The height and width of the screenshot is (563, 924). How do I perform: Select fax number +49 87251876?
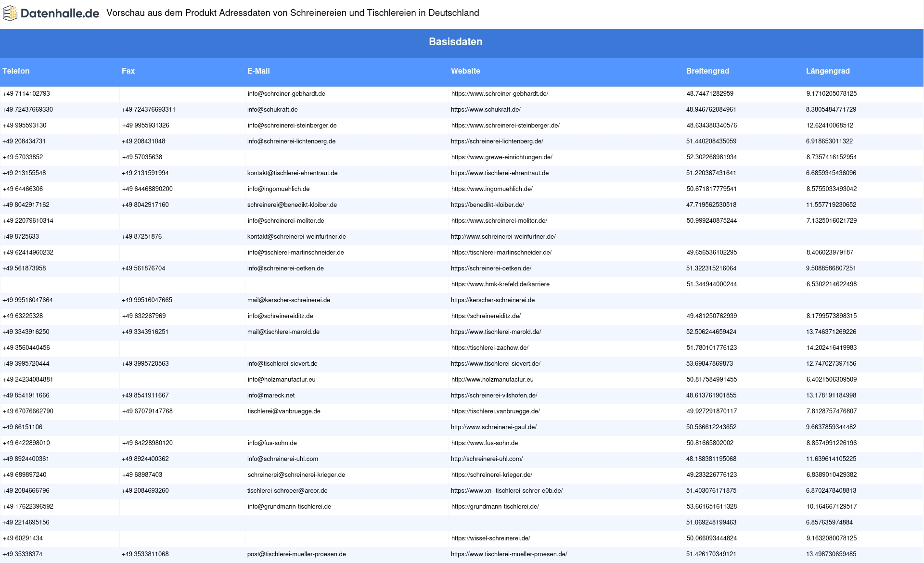142,237
